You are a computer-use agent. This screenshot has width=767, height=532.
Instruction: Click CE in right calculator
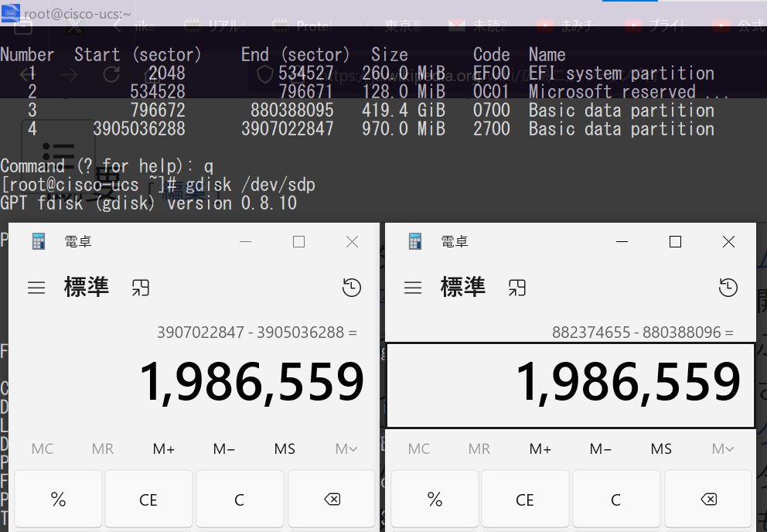[x=525, y=500]
